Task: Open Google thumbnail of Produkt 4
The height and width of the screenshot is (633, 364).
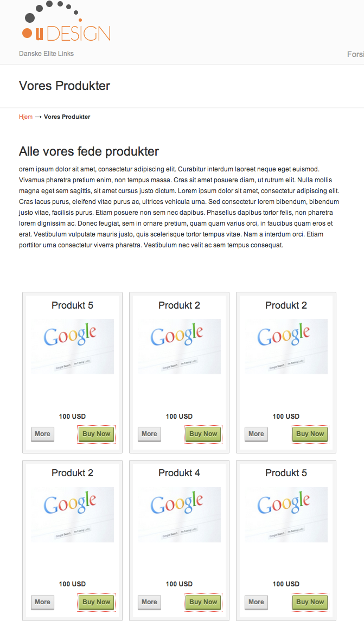Action: click(179, 515)
